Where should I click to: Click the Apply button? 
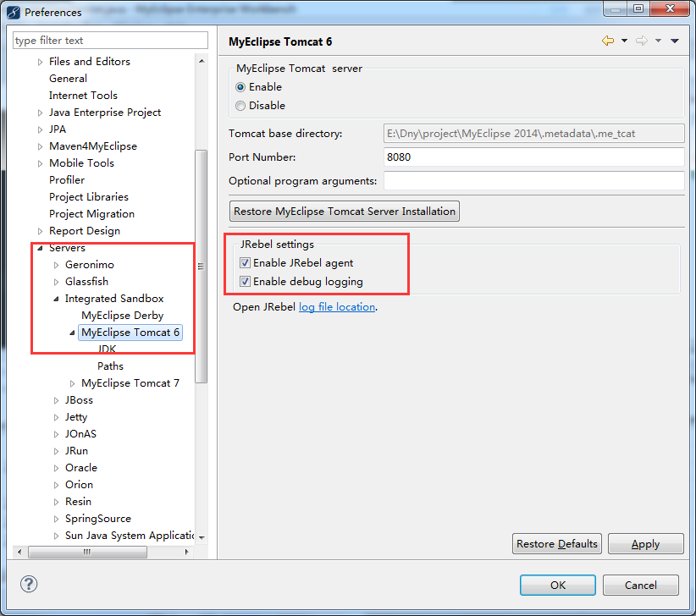pyautogui.click(x=646, y=544)
